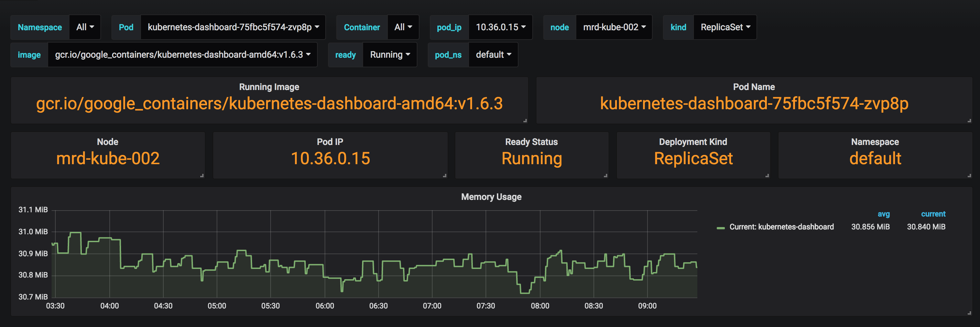This screenshot has height=327, width=980.
Task: Click the pod_ns variable label
Action: (448, 55)
